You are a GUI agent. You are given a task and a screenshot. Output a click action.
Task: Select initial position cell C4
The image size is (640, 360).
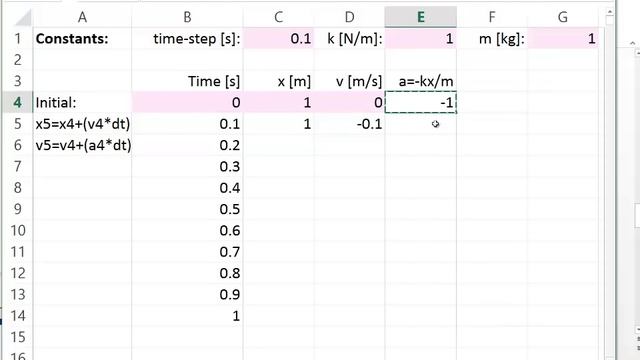[x=279, y=102]
